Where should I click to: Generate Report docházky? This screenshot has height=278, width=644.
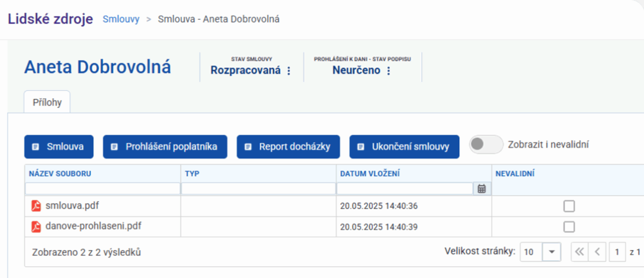tap(288, 147)
